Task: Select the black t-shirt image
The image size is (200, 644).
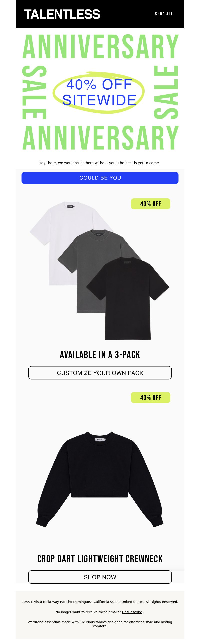Action: tap(128, 298)
